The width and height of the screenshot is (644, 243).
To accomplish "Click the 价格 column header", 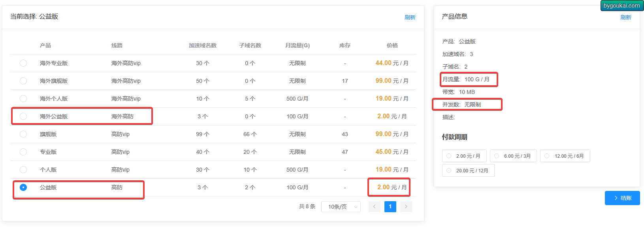I will point(392,45).
